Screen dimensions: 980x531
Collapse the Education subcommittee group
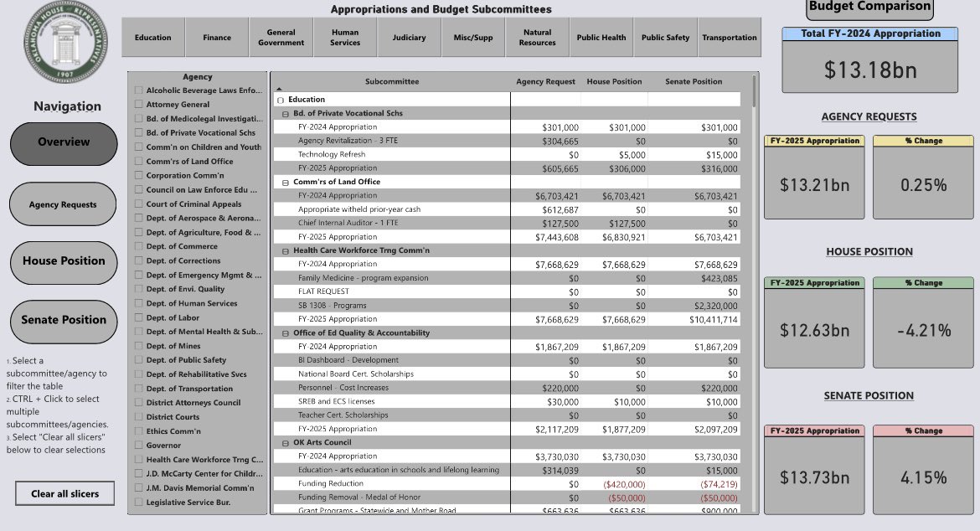[280, 100]
